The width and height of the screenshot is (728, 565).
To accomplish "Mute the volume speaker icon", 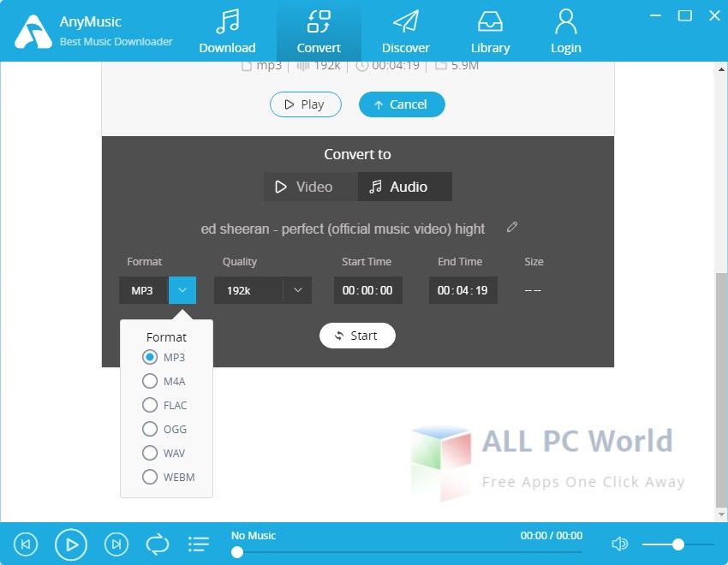I will 619,544.
